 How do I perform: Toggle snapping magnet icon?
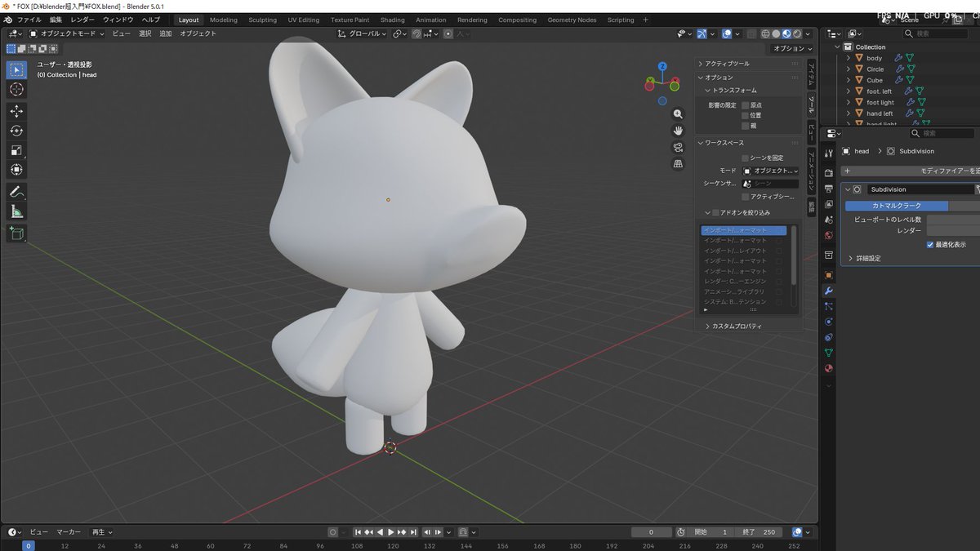point(416,33)
